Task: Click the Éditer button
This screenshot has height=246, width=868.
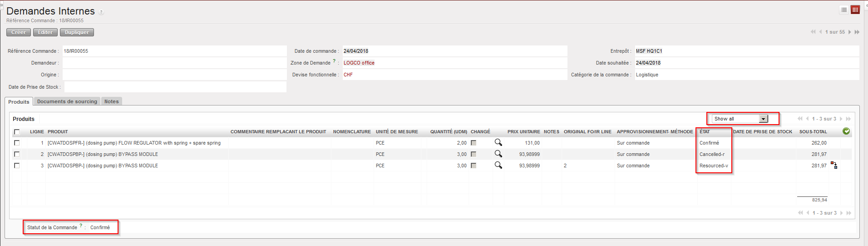Action: pos(45,32)
